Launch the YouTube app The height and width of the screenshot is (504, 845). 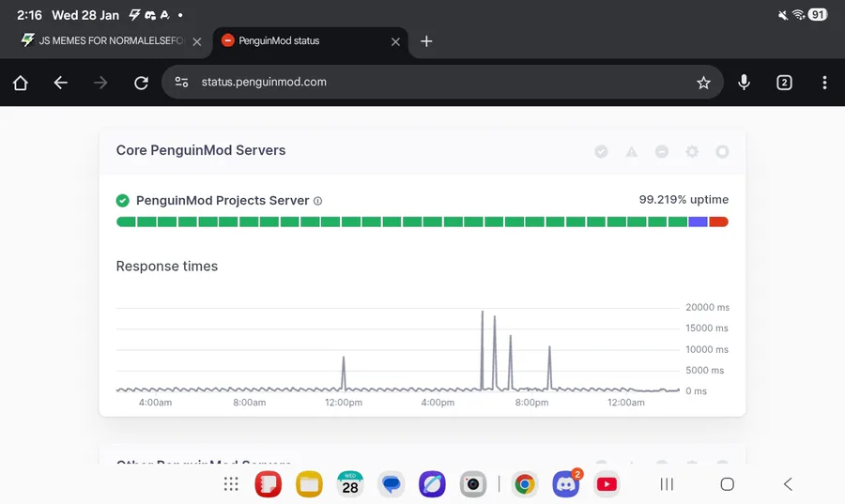[x=607, y=484]
